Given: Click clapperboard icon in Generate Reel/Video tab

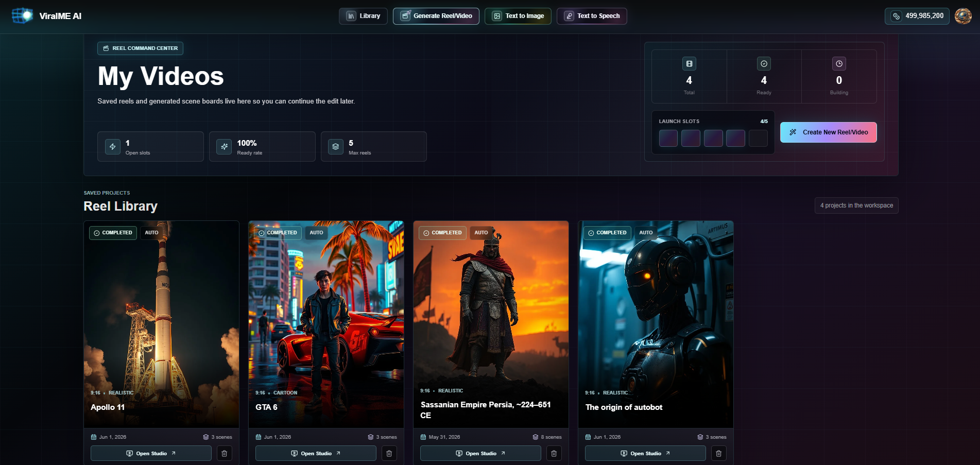Looking at the screenshot, I should point(405,16).
